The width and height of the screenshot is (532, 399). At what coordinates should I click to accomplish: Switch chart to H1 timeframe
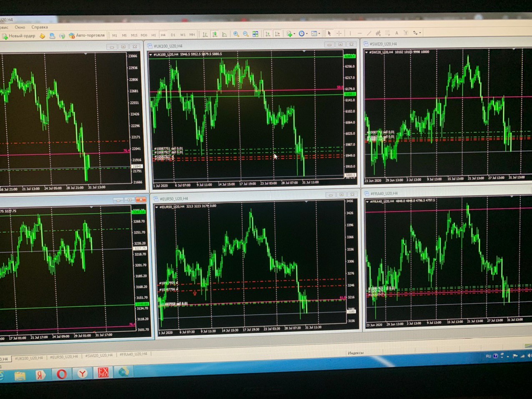[x=153, y=35]
